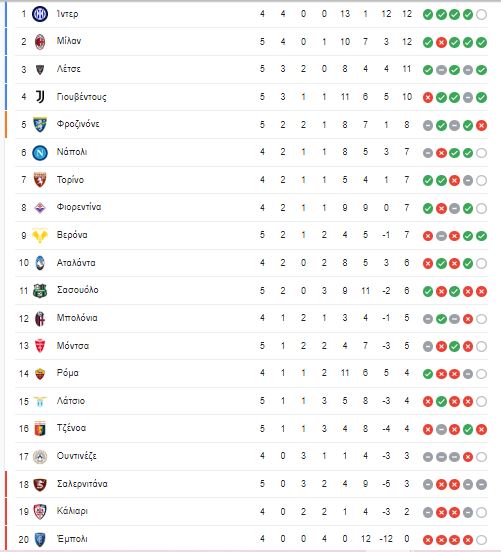Open the Ουντινέζε team link
Image resolution: width=501 pixels, height=552 pixels.
[77, 456]
